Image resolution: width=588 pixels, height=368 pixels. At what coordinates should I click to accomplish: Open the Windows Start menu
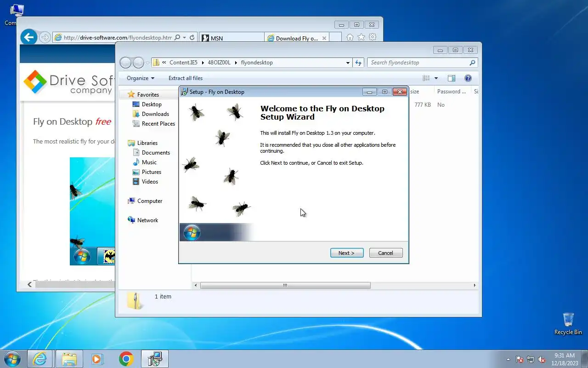[x=11, y=359]
